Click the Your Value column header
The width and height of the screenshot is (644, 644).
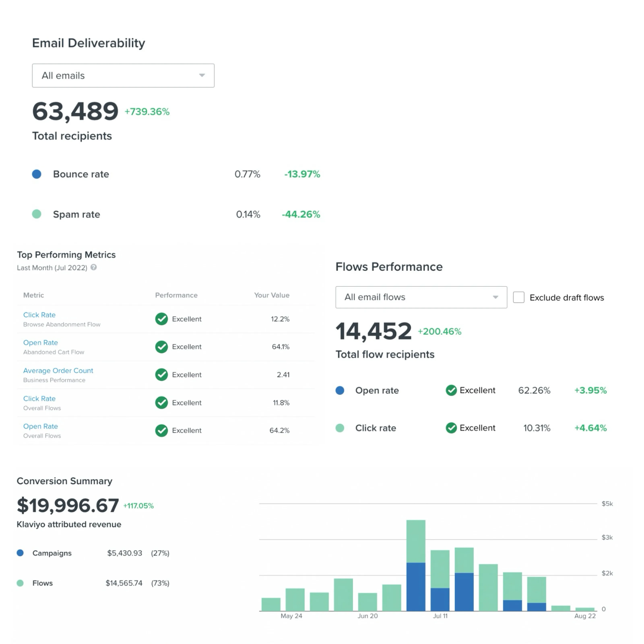[272, 295]
